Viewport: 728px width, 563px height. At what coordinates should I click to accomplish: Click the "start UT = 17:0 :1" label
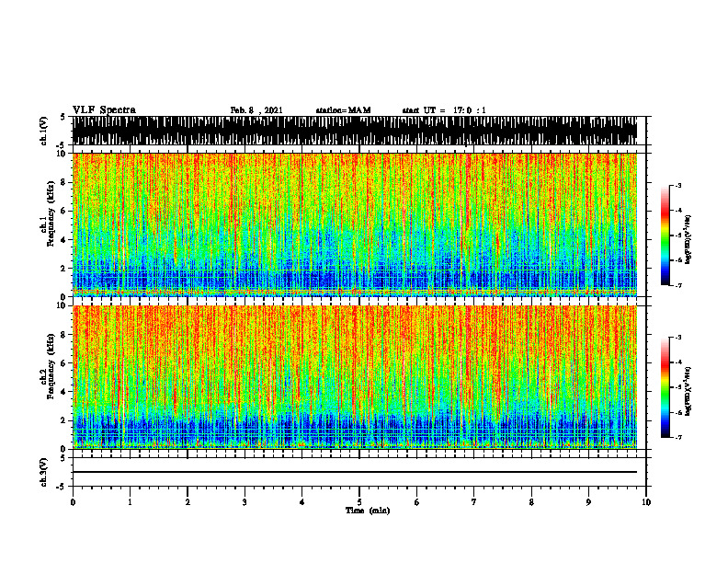click(x=444, y=110)
